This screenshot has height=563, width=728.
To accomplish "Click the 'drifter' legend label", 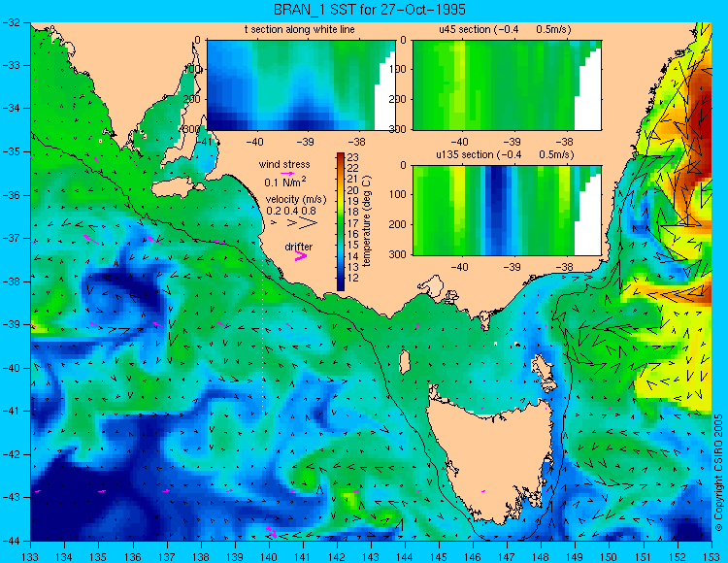I will click(x=299, y=247).
